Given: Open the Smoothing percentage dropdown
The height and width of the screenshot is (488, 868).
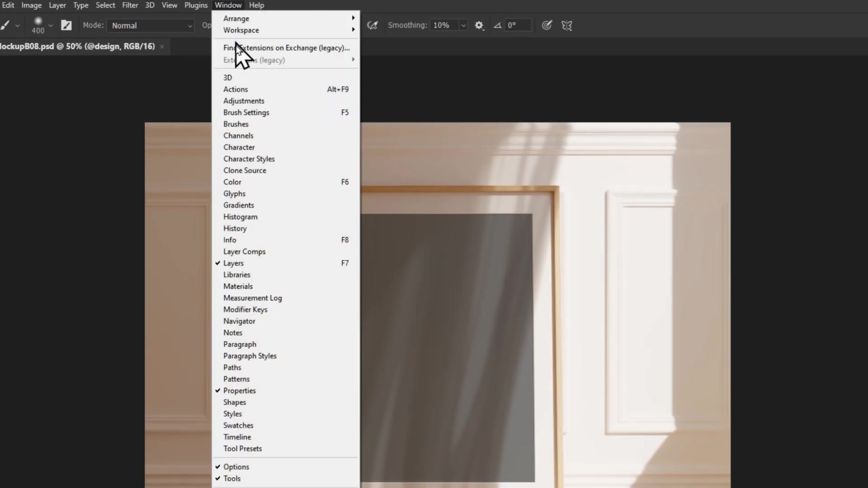Looking at the screenshot, I should (464, 25).
